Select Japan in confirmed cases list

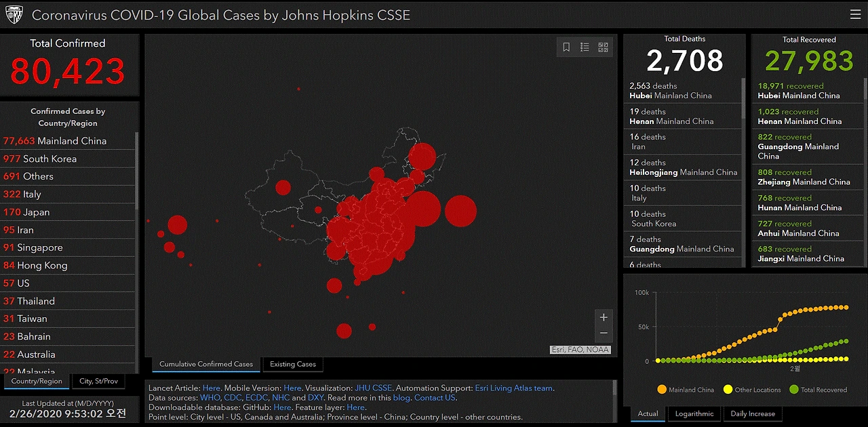pos(68,212)
